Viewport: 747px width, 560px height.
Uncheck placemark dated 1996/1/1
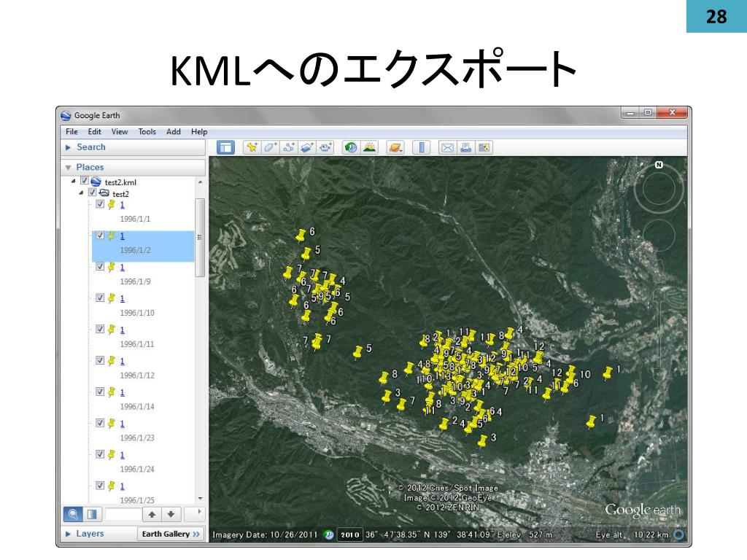click(100, 204)
